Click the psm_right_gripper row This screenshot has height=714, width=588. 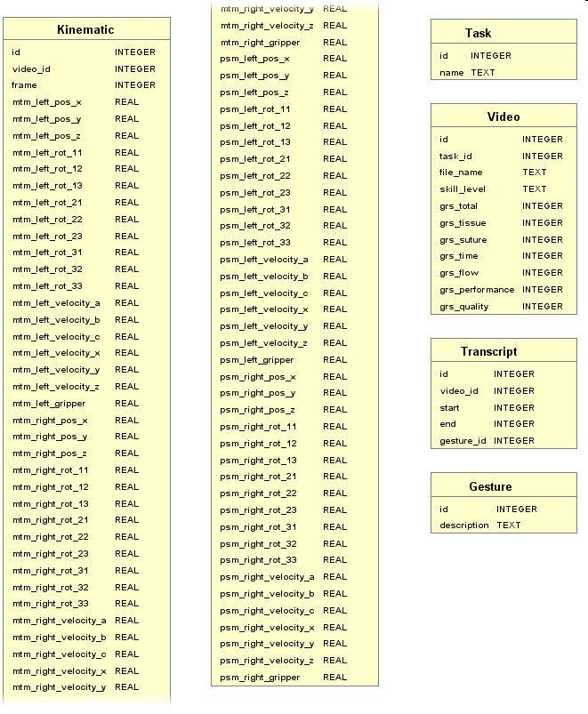tap(294, 678)
